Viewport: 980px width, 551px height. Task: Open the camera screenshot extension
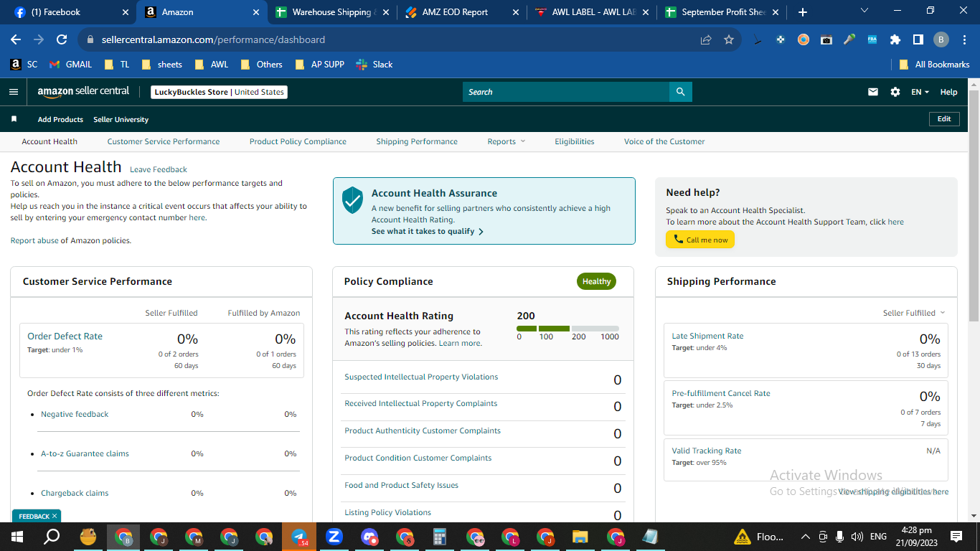(x=826, y=39)
